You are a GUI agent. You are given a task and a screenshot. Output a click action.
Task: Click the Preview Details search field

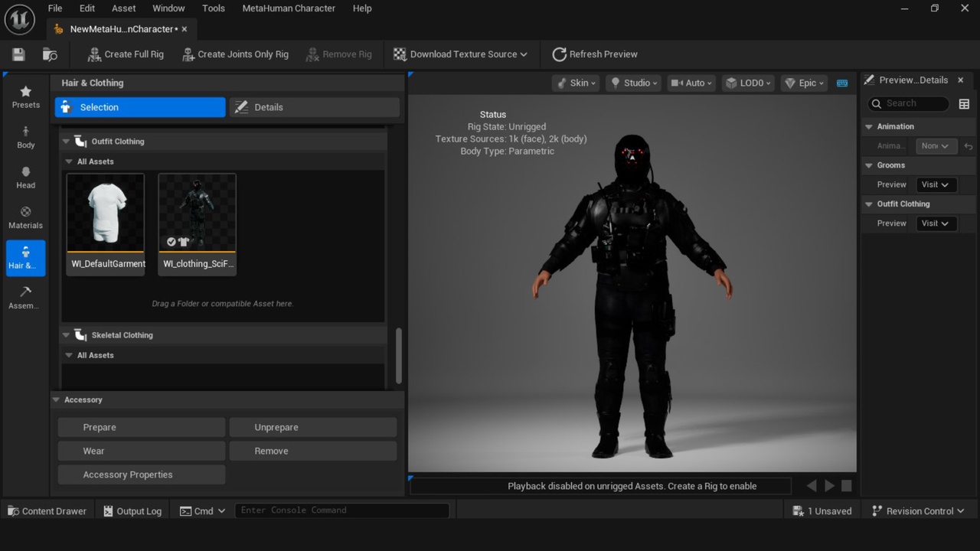pos(909,103)
